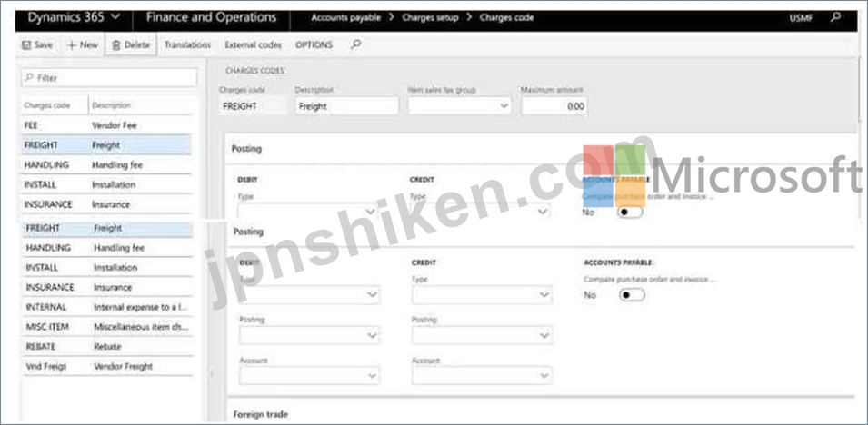Open the Translations menu item

click(187, 44)
